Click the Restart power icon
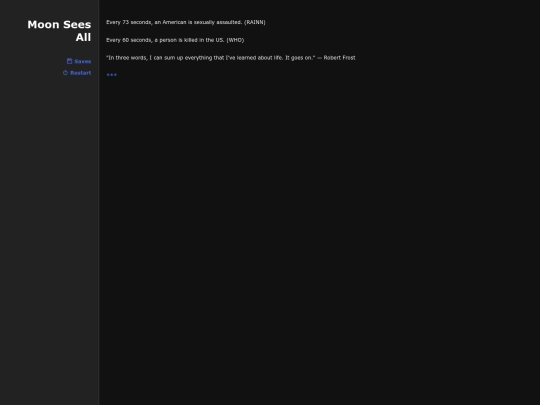540x405 pixels. (x=65, y=73)
